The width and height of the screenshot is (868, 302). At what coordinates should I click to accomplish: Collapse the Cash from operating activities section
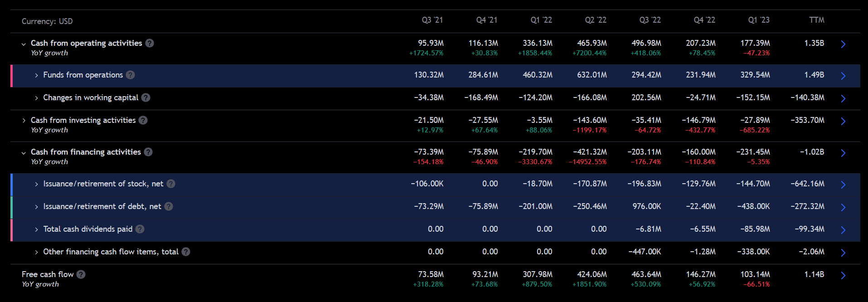(24, 44)
